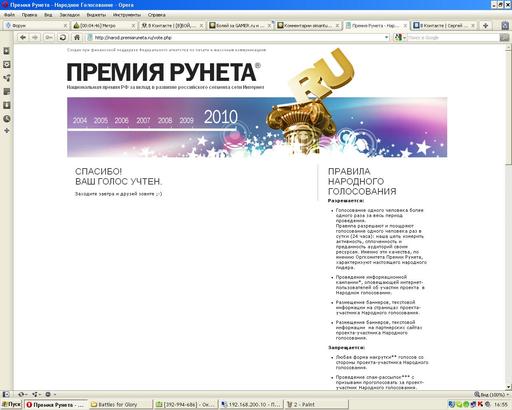Open the second Opera sidebar panel icon
The height and width of the screenshot is (410, 512).
point(7,64)
